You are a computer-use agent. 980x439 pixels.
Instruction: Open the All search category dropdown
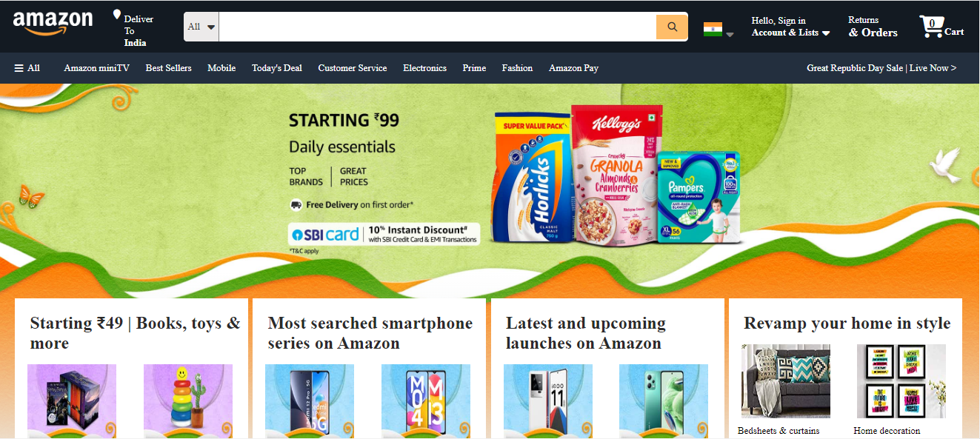click(x=201, y=27)
